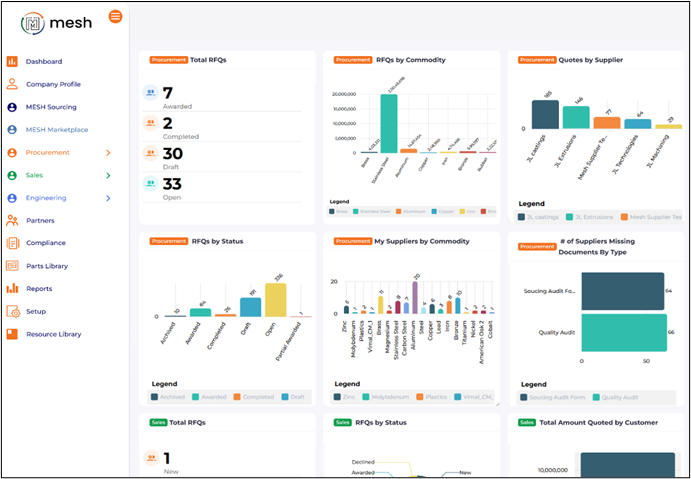Click the Compliance document icon
The height and width of the screenshot is (479, 691).
click(x=12, y=243)
